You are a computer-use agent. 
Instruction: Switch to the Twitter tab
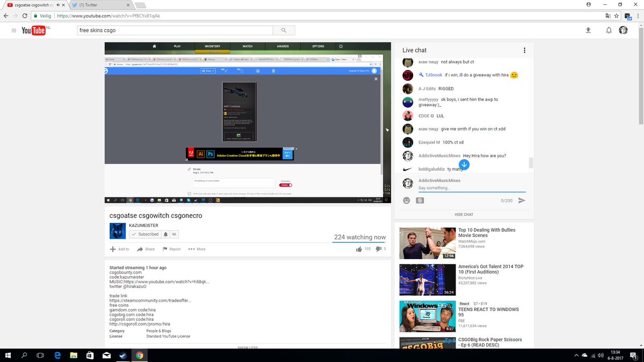100,4
